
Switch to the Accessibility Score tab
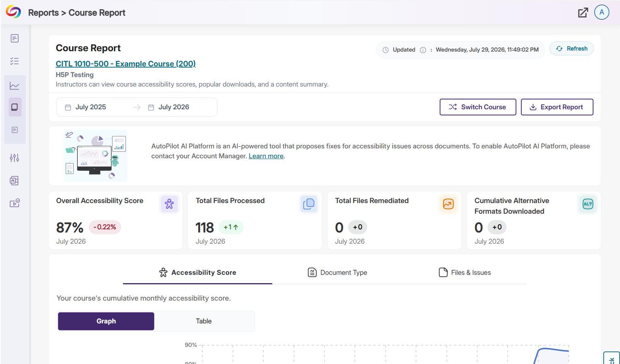[197, 273]
